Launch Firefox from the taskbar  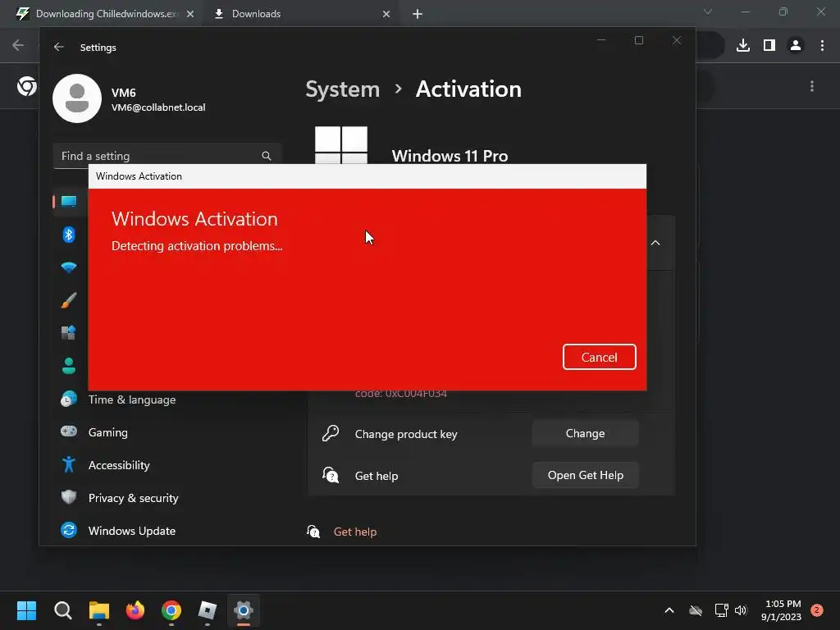coord(135,610)
